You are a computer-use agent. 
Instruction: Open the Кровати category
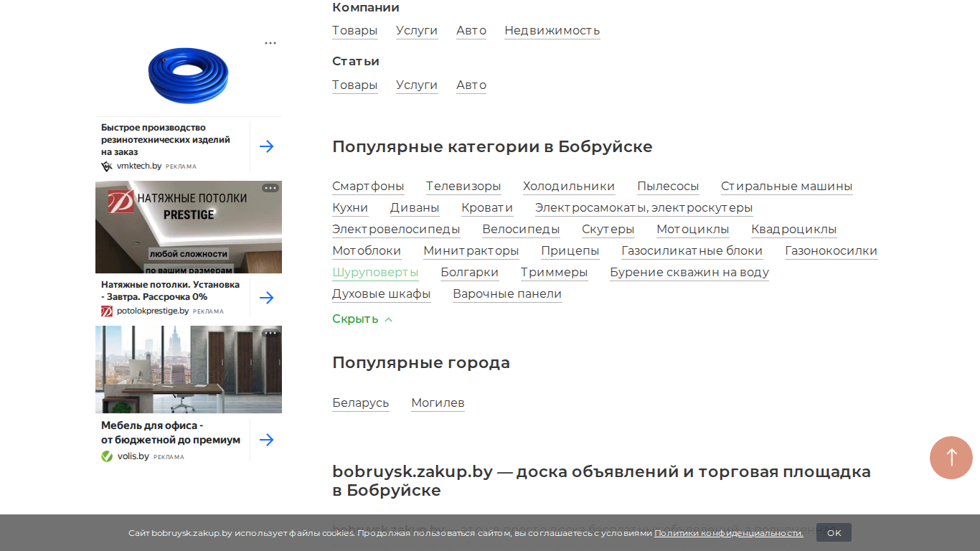tap(487, 208)
